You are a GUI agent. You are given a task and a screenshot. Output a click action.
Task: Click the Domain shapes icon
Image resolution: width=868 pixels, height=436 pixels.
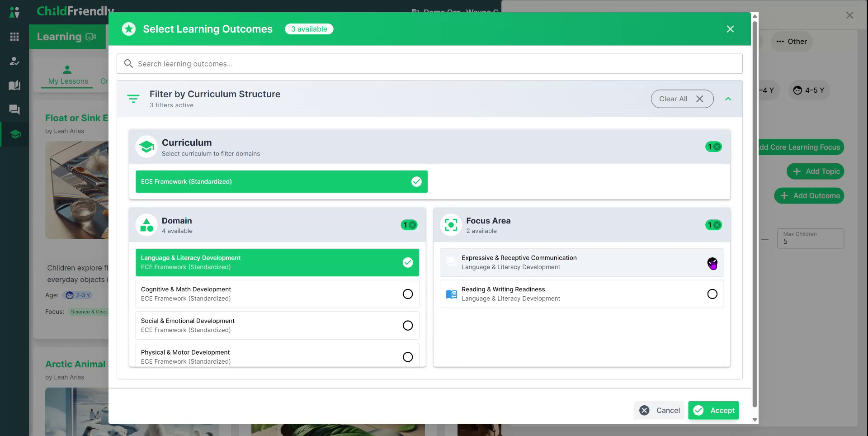[146, 225]
